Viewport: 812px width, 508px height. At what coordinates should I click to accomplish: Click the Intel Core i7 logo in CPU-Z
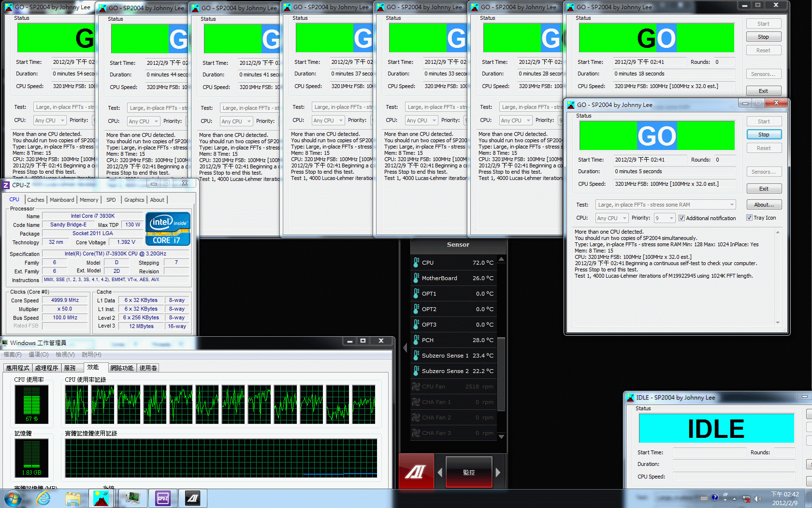pyautogui.click(x=168, y=229)
